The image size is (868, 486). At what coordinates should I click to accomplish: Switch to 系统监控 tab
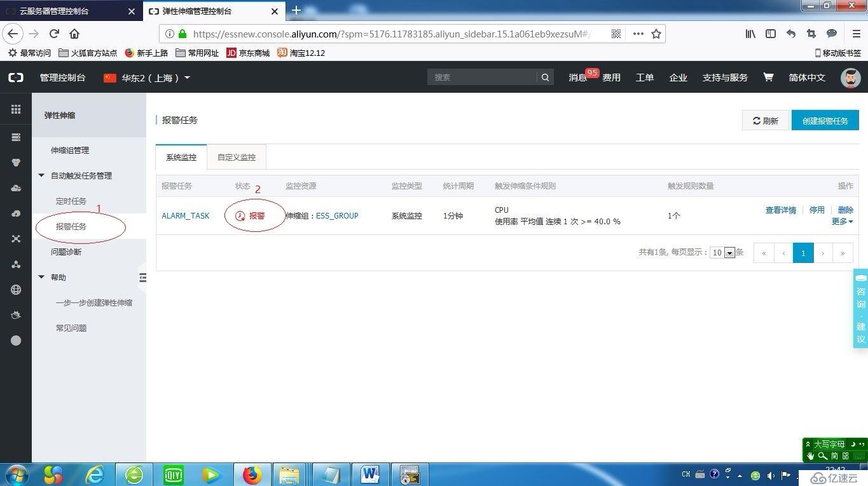coord(181,157)
